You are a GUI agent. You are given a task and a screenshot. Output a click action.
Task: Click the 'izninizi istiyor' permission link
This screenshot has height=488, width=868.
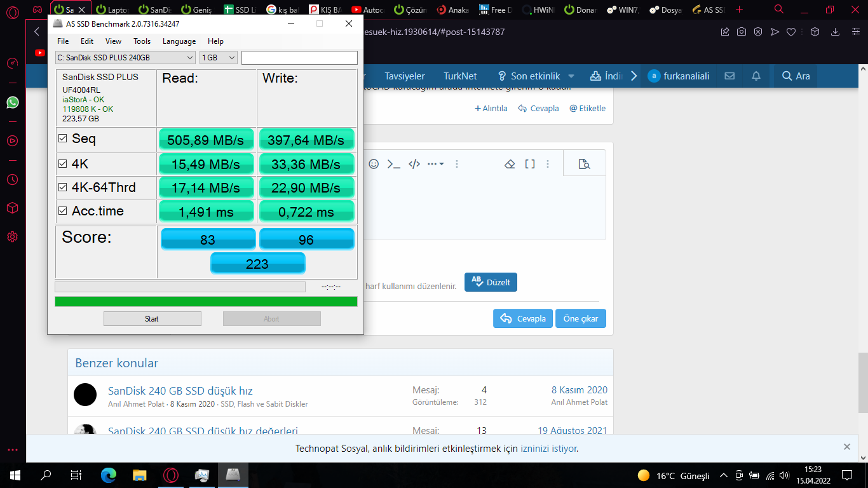(x=548, y=449)
